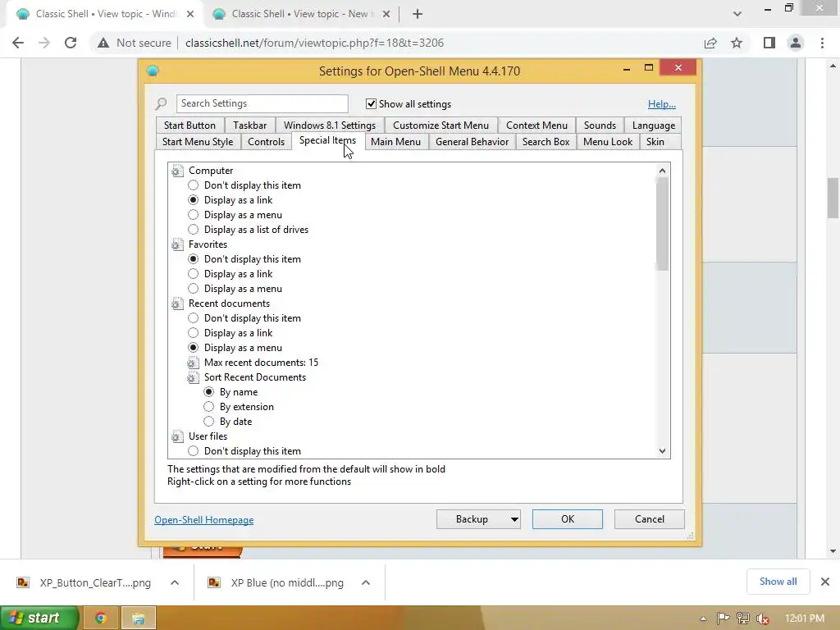Open the Menu Look tab
The image size is (840, 630).
coord(608,142)
